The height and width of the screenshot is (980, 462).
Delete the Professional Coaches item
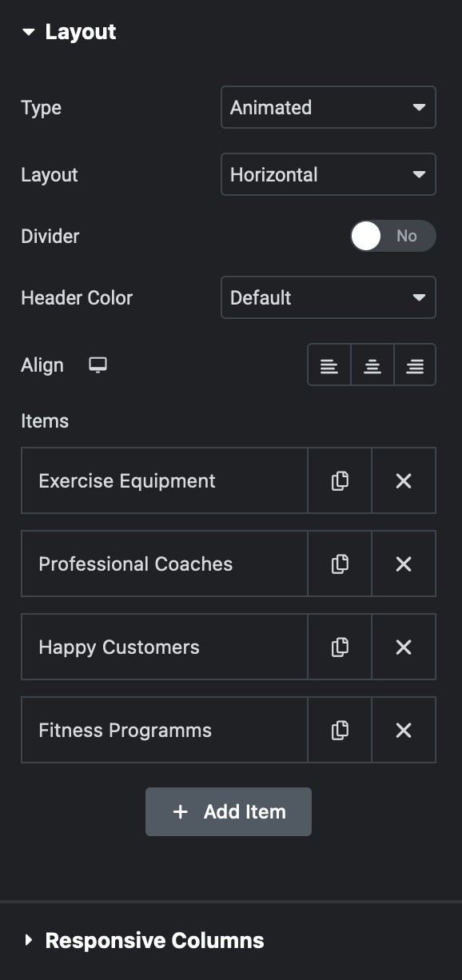click(404, 564)
